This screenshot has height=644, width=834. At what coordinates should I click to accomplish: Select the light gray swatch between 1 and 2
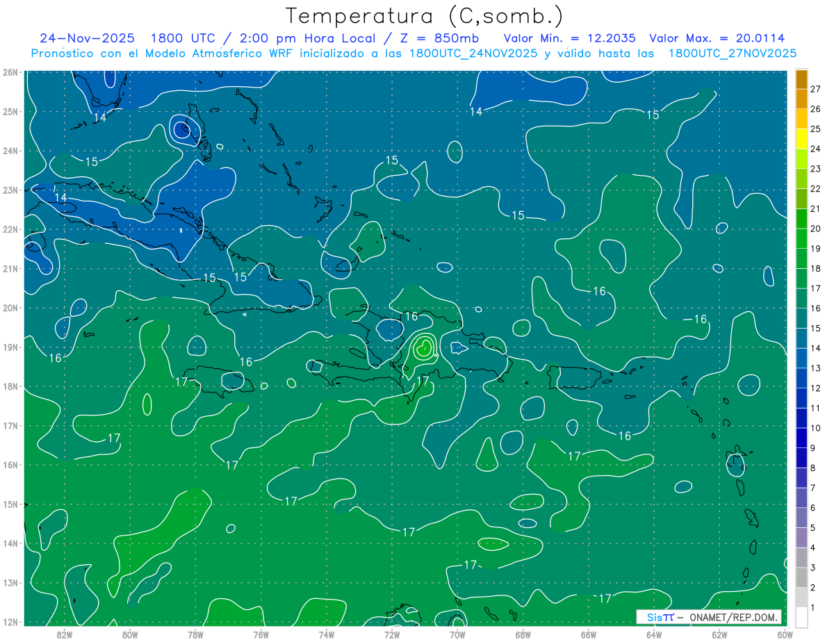(x=801, y=597)
